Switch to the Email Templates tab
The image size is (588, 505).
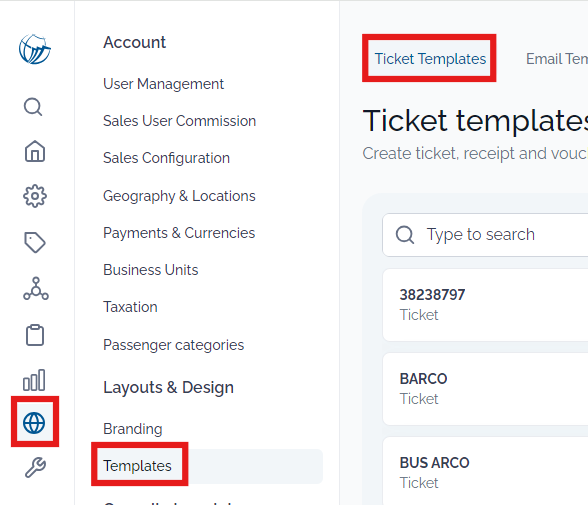(x=556, y=59)
